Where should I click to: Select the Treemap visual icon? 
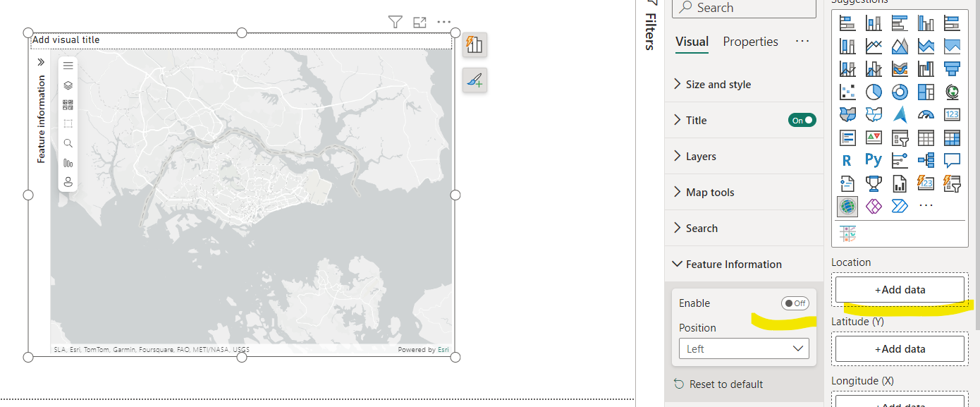coord(926,92)
